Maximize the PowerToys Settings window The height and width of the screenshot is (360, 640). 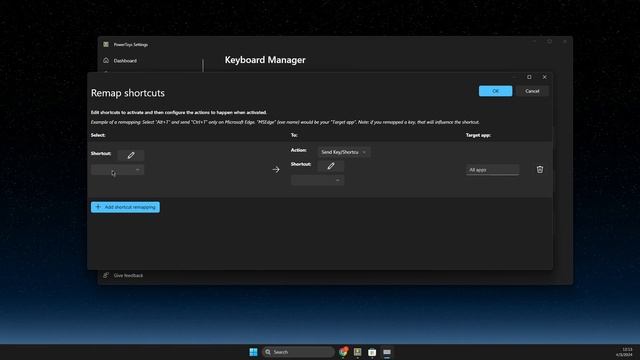(549, 41)
